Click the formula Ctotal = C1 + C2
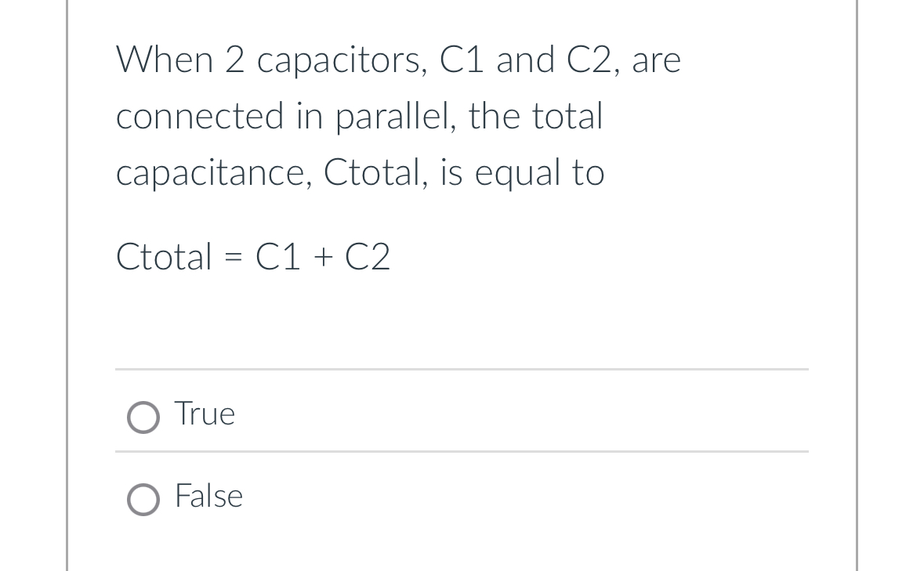 (253, 256)
